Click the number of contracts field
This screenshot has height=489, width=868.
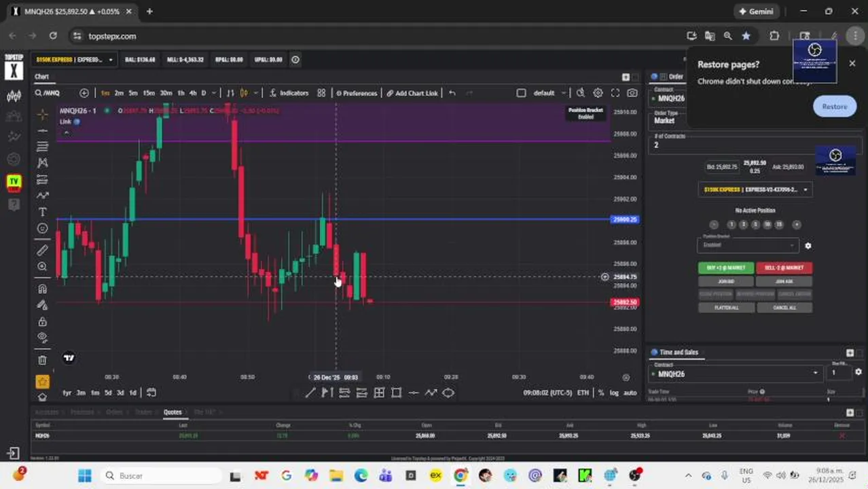(754, 145)
